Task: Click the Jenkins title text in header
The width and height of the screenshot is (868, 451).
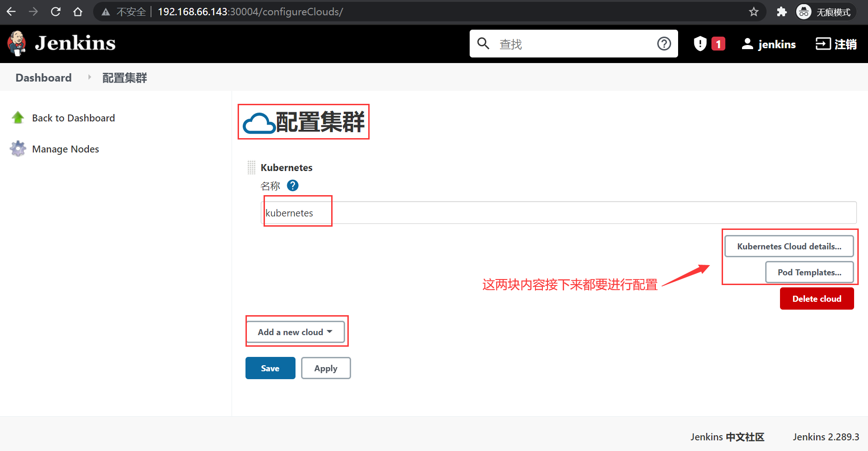Action: click(x=75, y=43)
